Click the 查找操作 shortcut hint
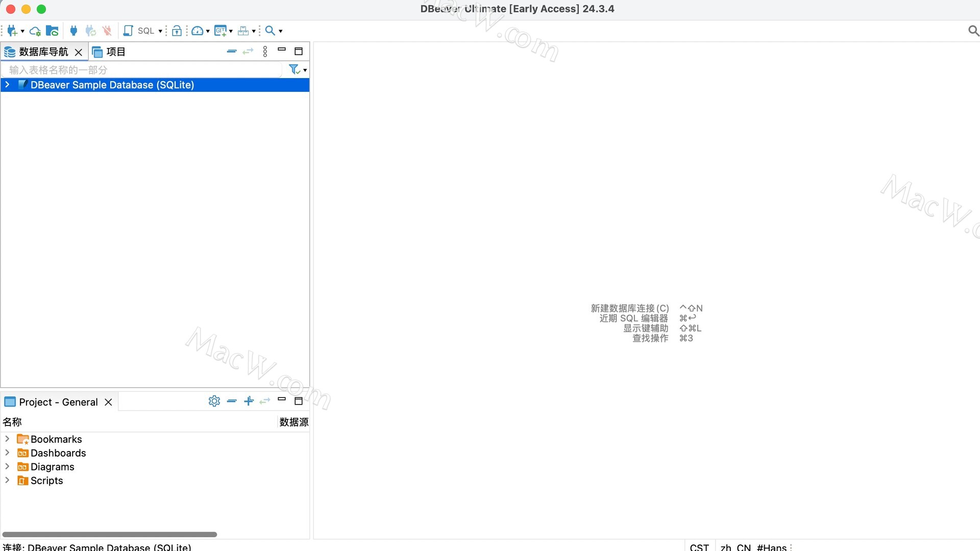980x551 pixels. click(650, 338)
